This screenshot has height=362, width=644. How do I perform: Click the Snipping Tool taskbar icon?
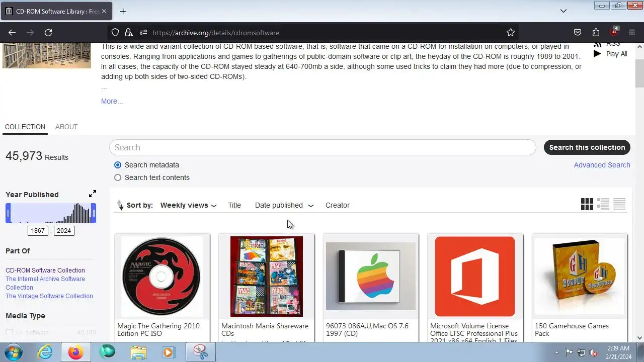201,352
